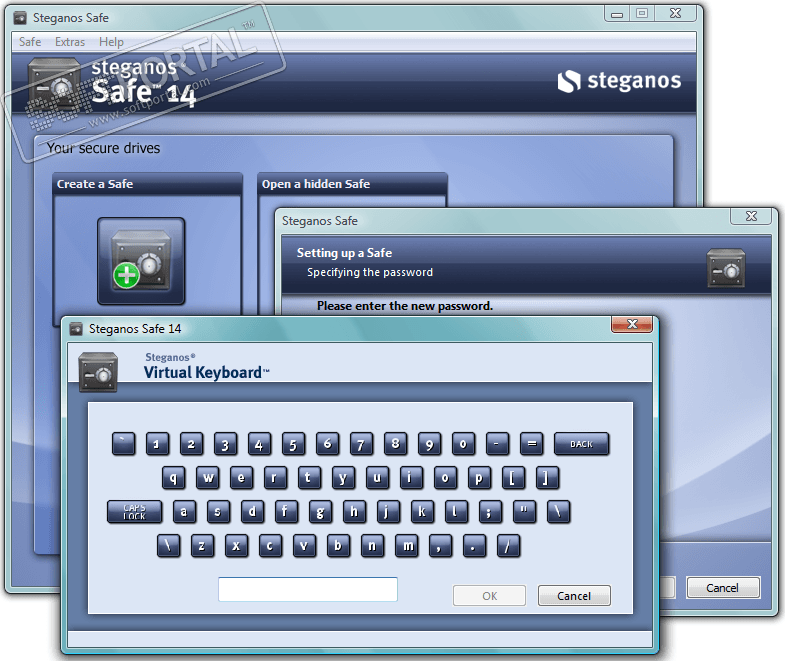Tap the 1 key on virtual keyboard
785x661 pixels.
157,444
